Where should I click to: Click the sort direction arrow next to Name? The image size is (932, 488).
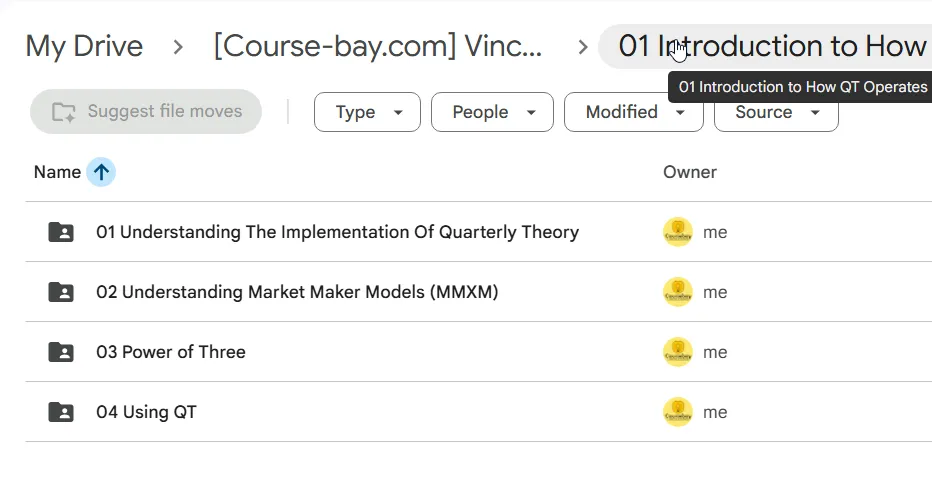click(101, 172)
